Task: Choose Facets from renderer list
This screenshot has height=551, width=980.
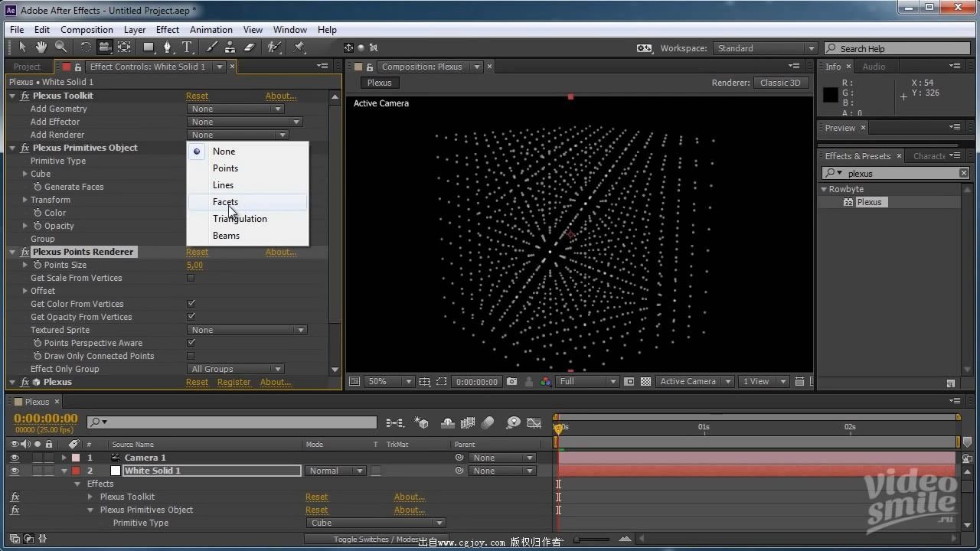Action: tap(247, 202)
